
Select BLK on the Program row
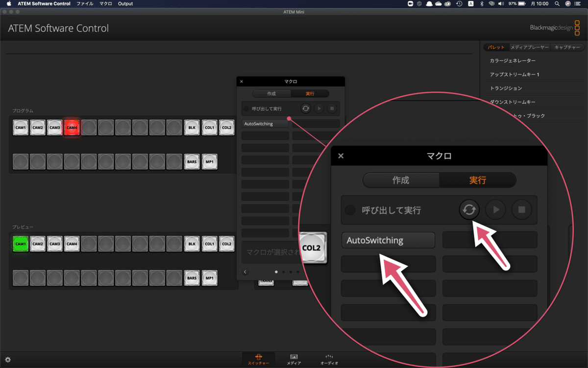(192, 128)
